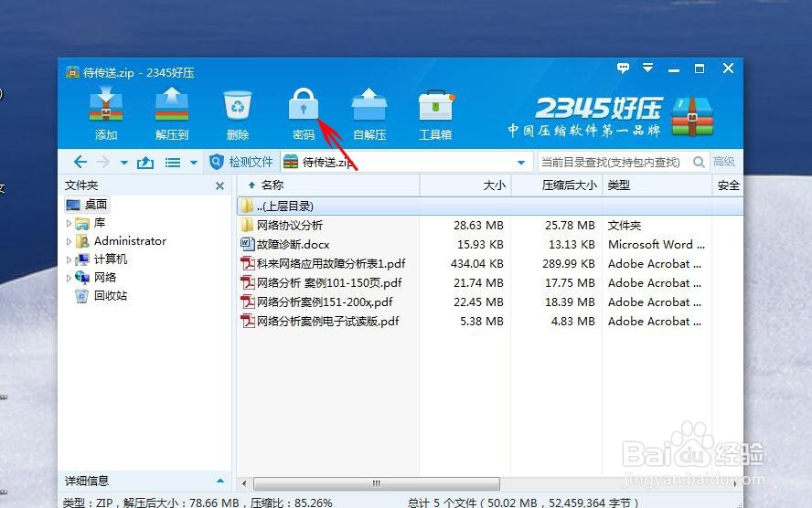The height and width of the screenshot is (508, 812).
Task: Select 网络分析 案例101-150页.pdf
Action: 490,282
